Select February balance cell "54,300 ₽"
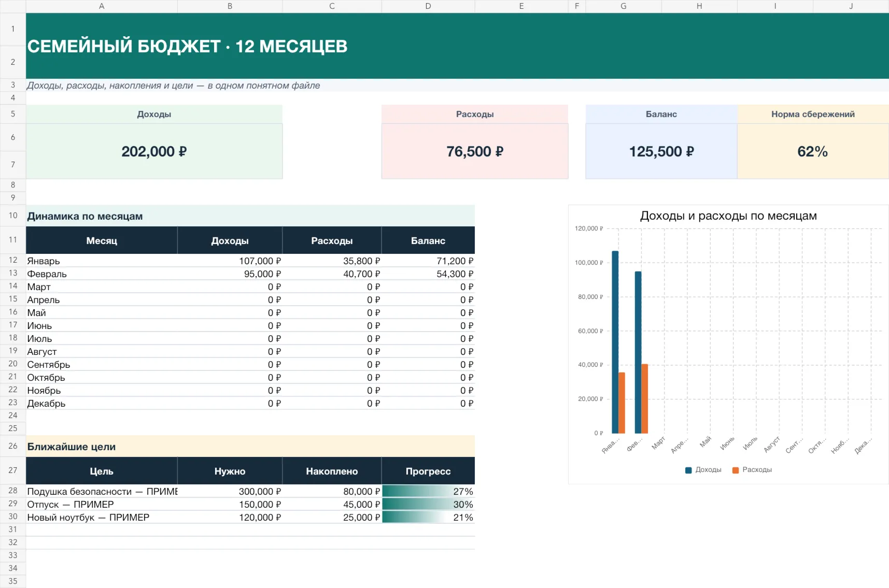Screen dimensions: 889x588 [x=428, y=274]
